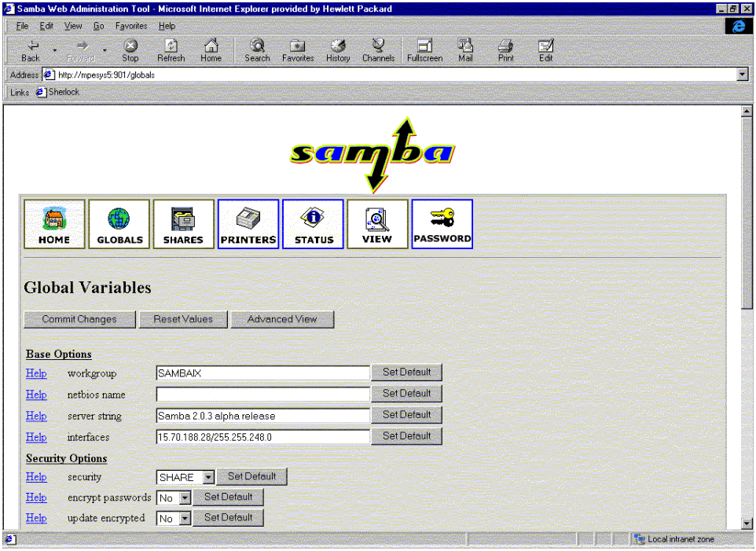Open Help for workgroup

(x=36, y=373)
